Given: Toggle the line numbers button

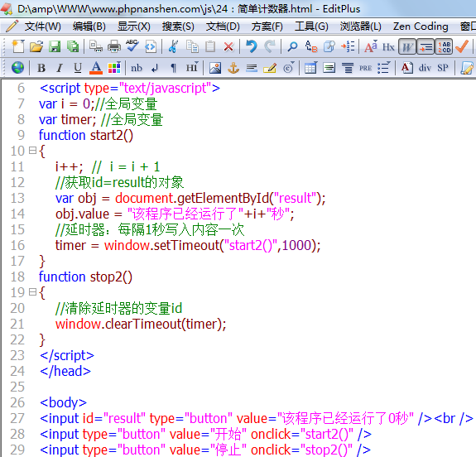Looking at the screenshot, I should point(444,46).
